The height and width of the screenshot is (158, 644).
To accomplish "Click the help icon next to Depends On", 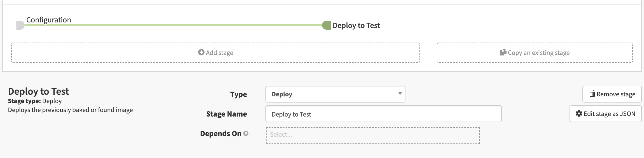I will (246, 134).
